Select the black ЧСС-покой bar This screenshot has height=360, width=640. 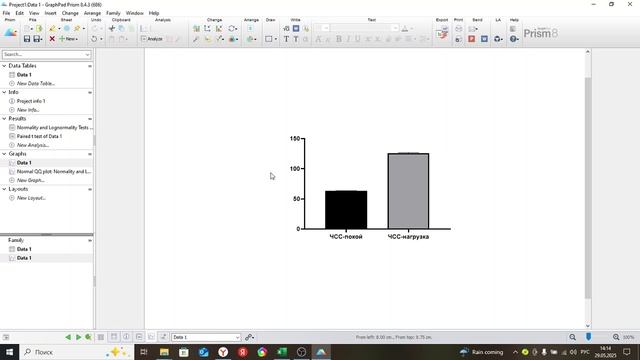346,210
